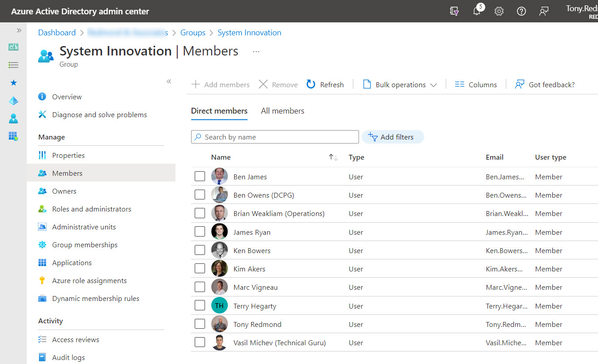The image size is (598, 364).
Task: Collapse the group menu panel
Action: point(169,81)
